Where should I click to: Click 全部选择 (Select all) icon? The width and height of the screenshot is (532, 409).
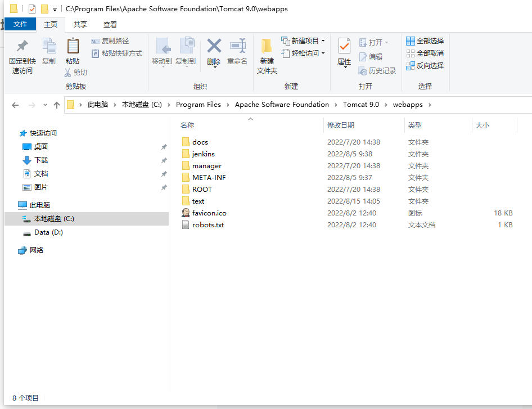click(x=412, y=40)
